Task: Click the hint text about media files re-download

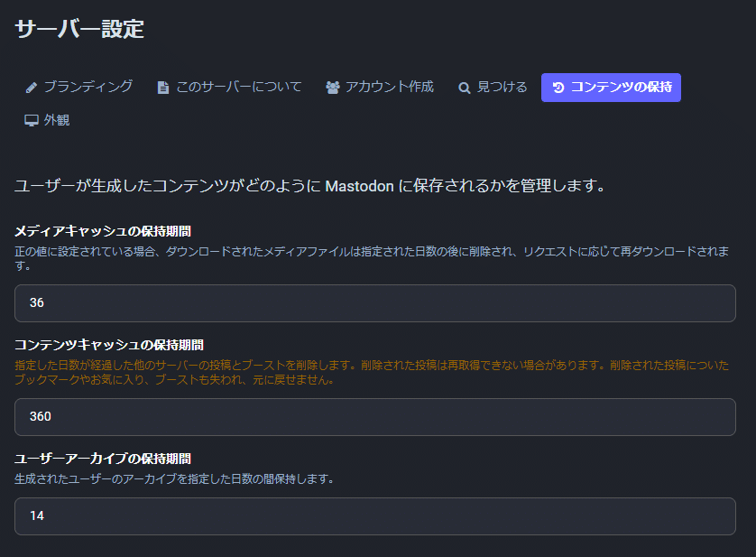Action: pos(372,259)
